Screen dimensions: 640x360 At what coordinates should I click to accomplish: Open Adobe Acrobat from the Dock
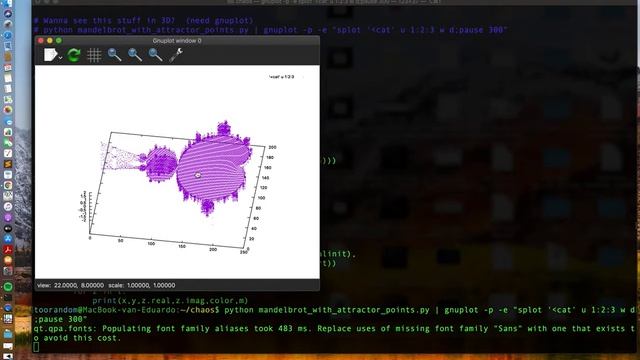click(x=8, y=249)
